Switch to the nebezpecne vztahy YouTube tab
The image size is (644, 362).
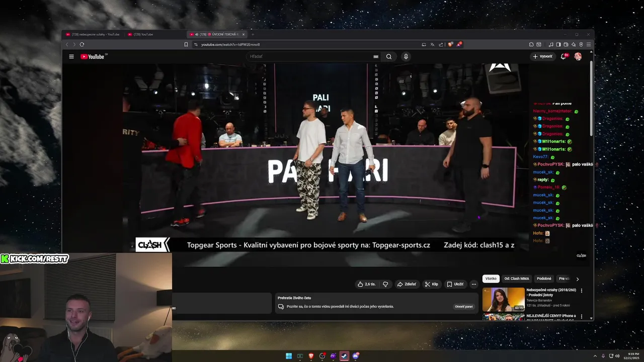94,34
